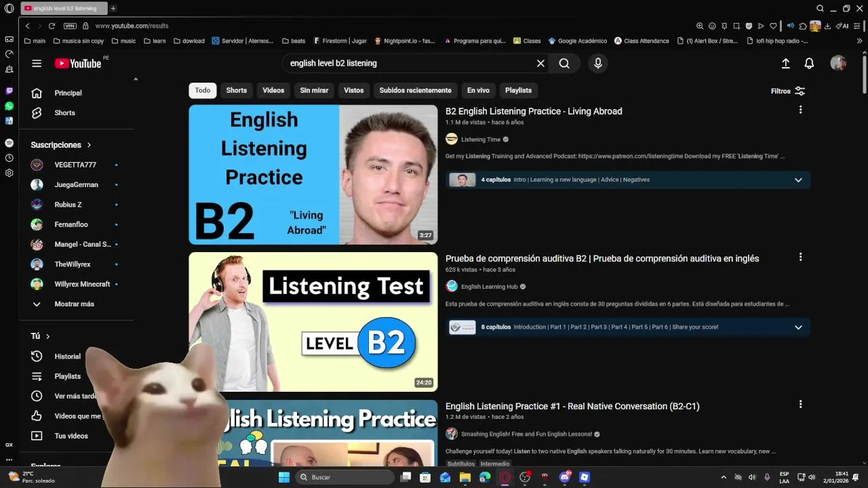Clear the search box with the X icon
The image size is (868, 488).
coord(540,63)
